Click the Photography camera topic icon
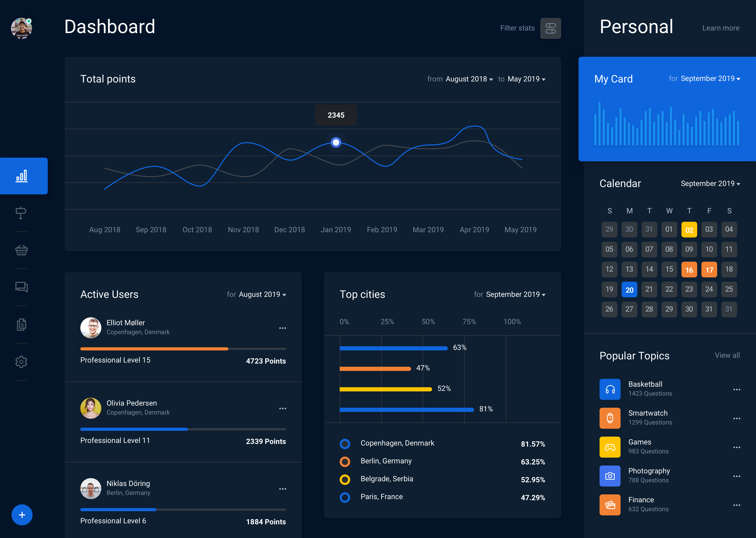The height and width of the screenshot is (538, 756). point(610,476)
